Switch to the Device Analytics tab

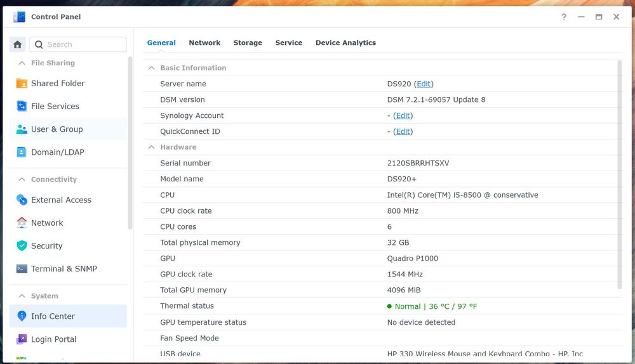[345, 43]
